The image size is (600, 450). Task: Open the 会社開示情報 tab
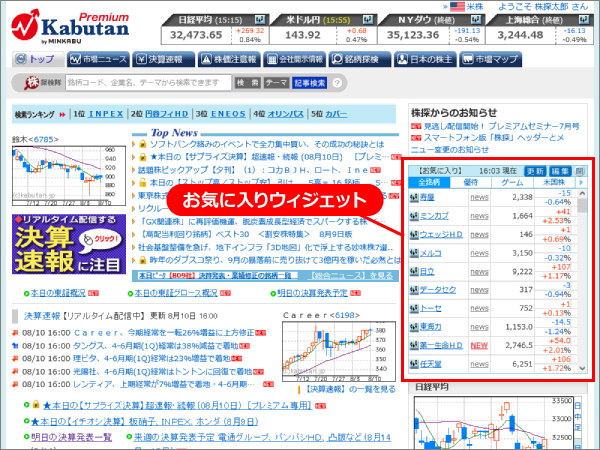pos(294,59)
